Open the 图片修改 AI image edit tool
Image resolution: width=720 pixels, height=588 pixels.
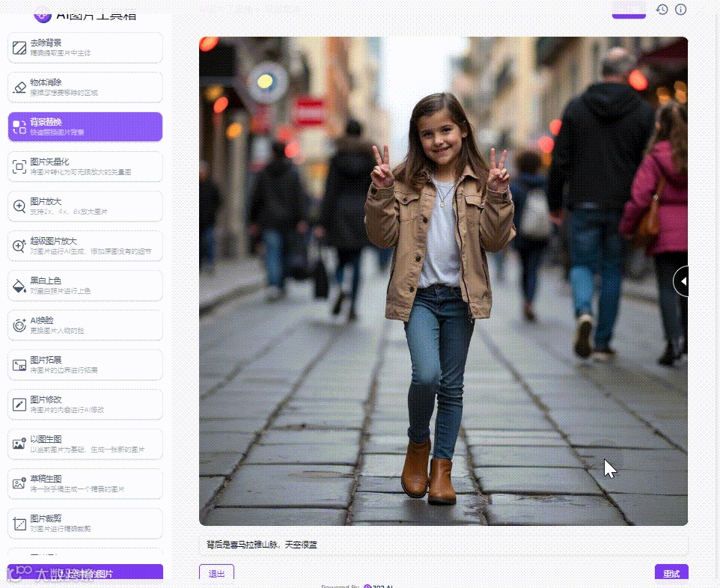(x=85, y=405)
